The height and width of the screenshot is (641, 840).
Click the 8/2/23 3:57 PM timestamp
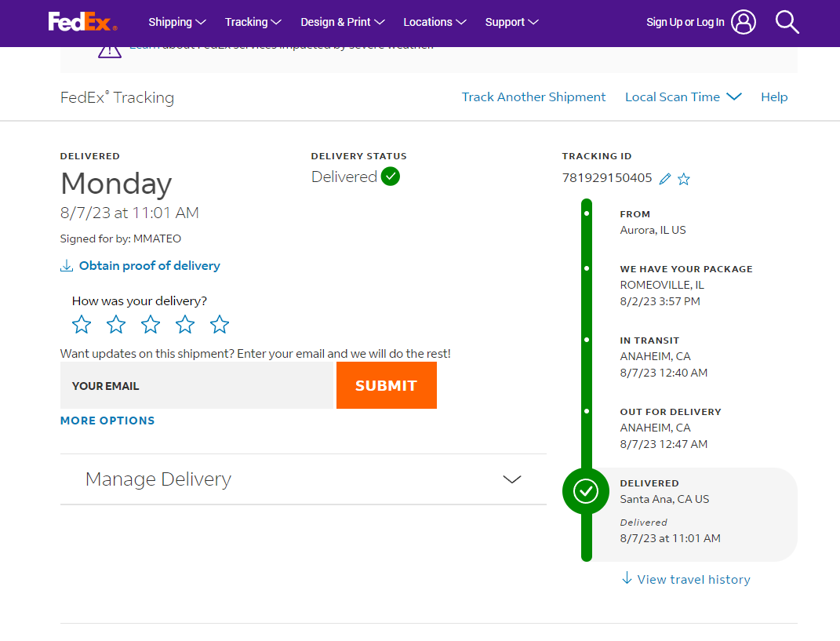coord(660,301)
